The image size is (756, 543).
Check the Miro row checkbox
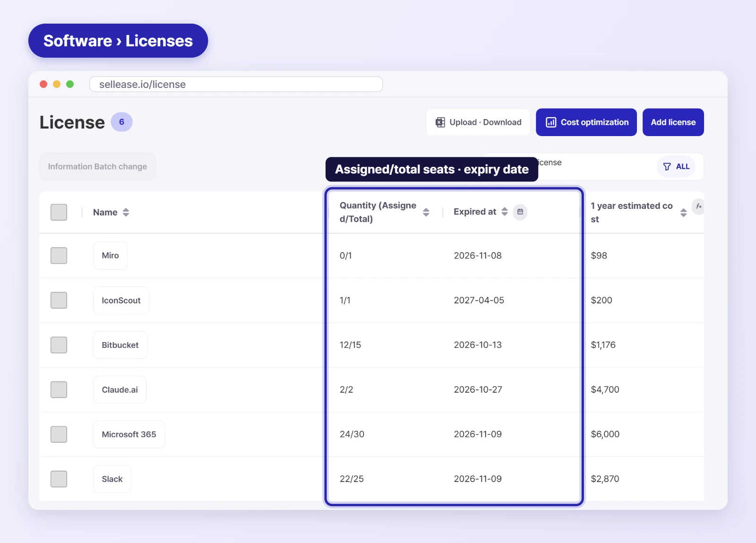[x=59, y=256]
